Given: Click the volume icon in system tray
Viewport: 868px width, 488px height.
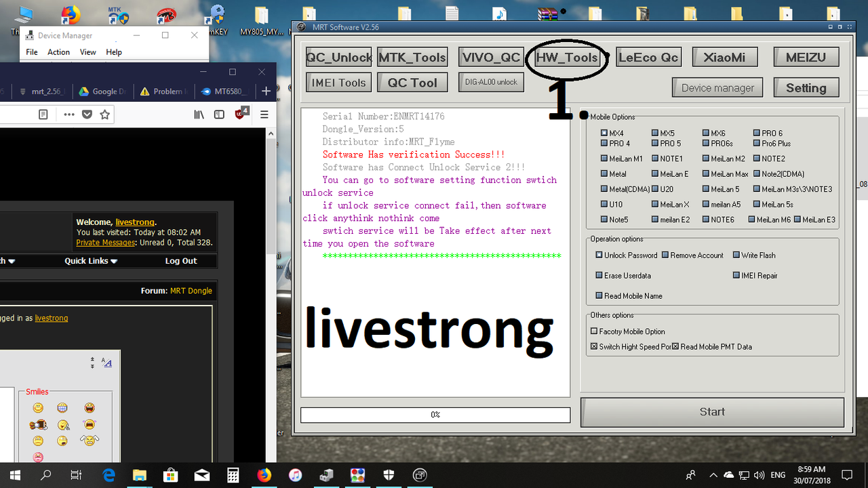Looking at the screenshot, I should (x=760, y=474).
